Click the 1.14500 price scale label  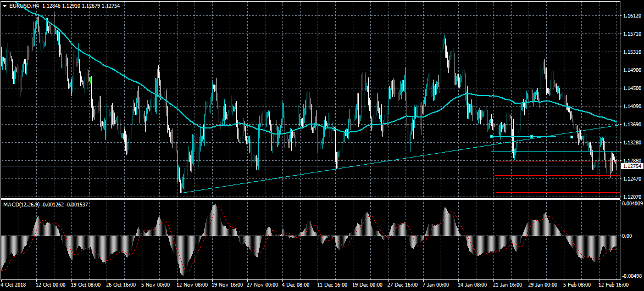(632, 88)
